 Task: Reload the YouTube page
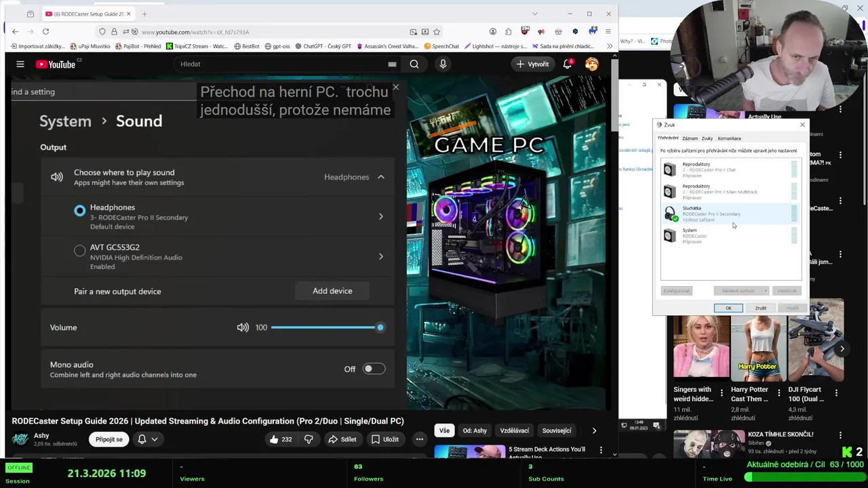tap(45, 32)
